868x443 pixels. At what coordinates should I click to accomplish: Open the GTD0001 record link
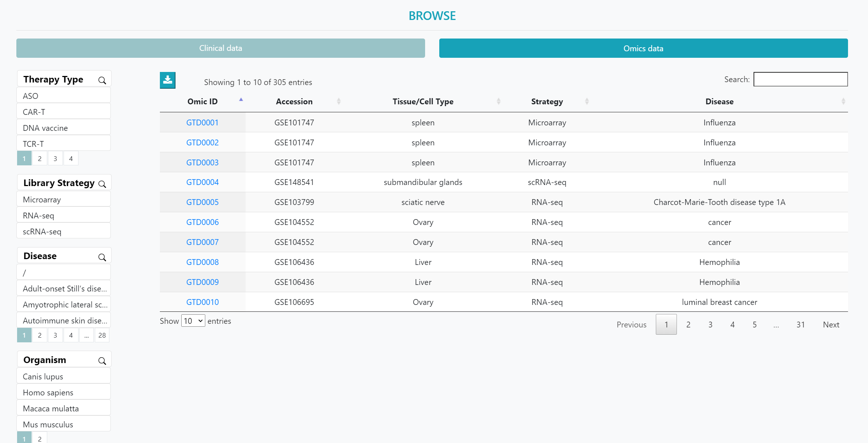202,122
